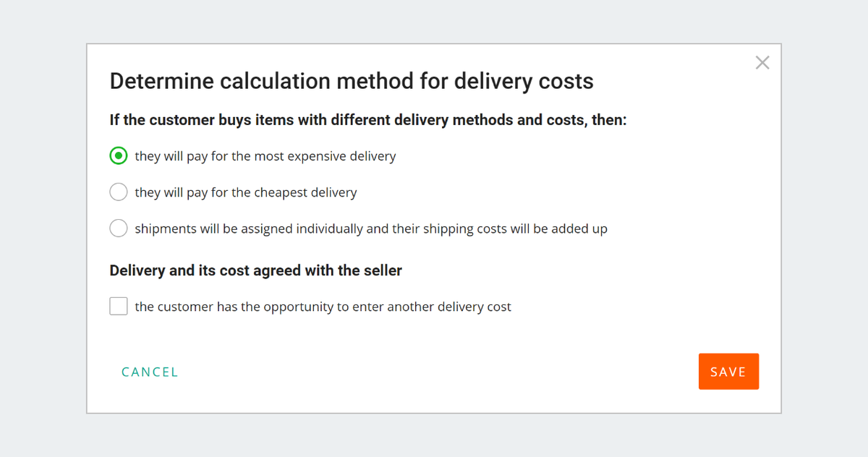Select the most expensive delivery radio button
The width and height of the screenshot is (868, 457).
(119, 155)
